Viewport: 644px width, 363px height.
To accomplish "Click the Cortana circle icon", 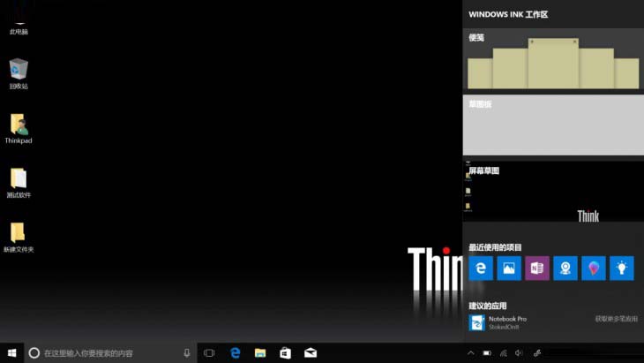I will pyautogui.click(x=34, y=352).
